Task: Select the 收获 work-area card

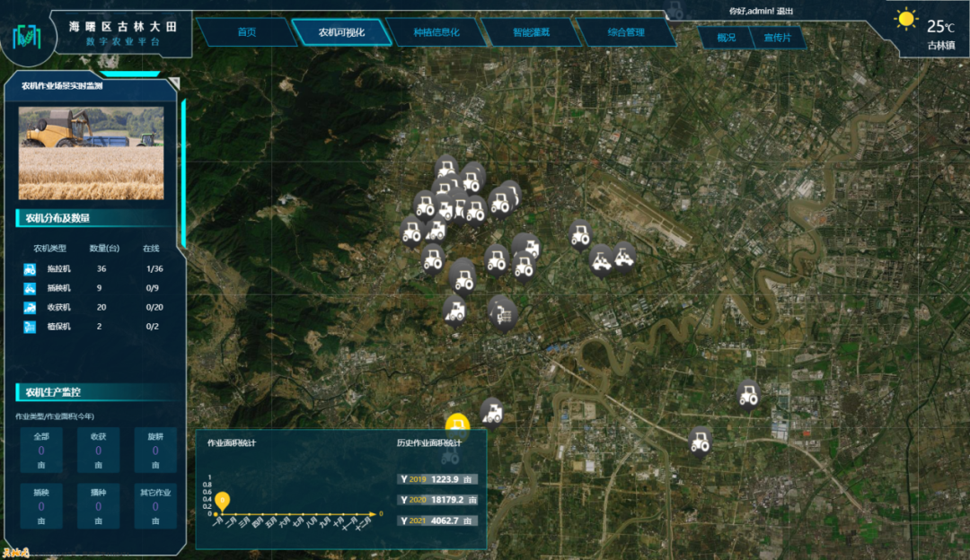Action: (99, 450)
